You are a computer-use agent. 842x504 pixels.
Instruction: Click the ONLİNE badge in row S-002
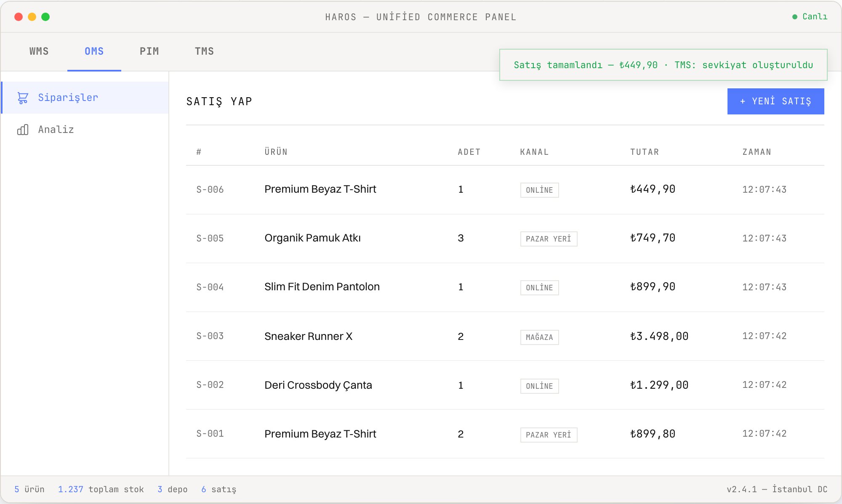click(539, 386)
